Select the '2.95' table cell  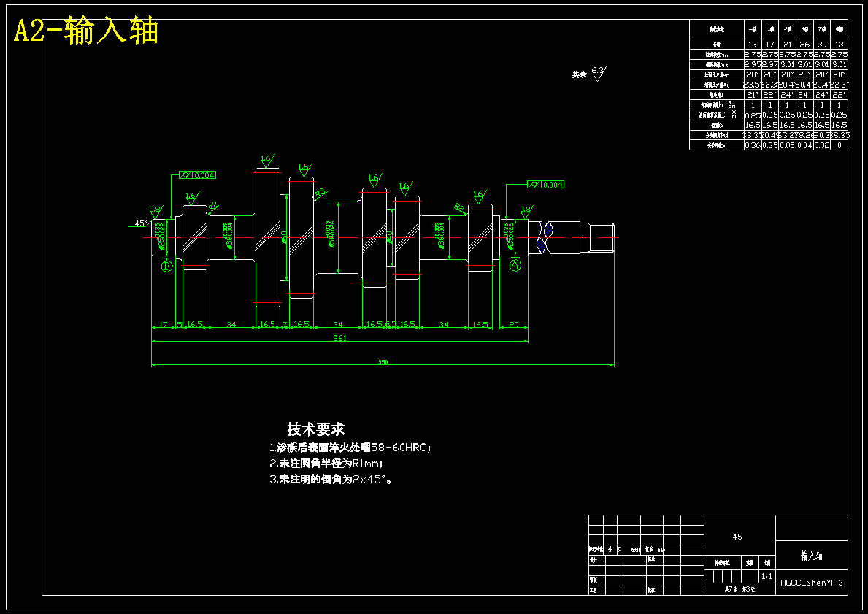tap(753, 65)
